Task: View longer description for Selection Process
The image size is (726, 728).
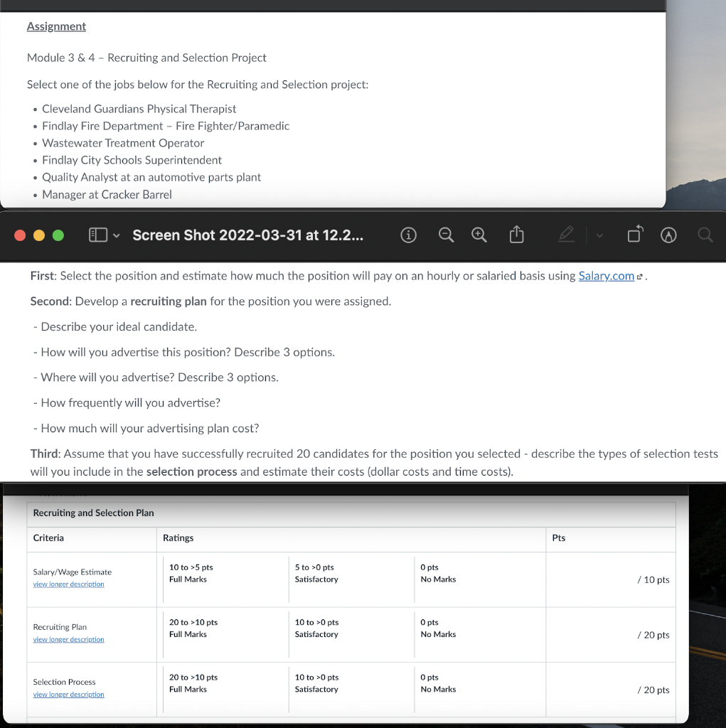Action: [68, 694]
